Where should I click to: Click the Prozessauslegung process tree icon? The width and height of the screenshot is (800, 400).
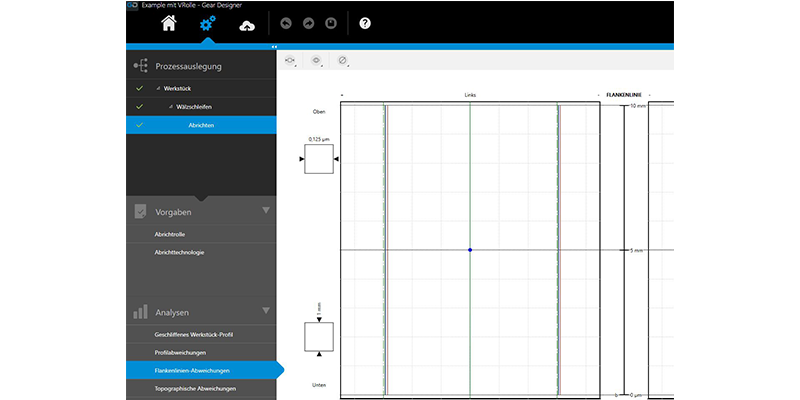coord(140,66)
